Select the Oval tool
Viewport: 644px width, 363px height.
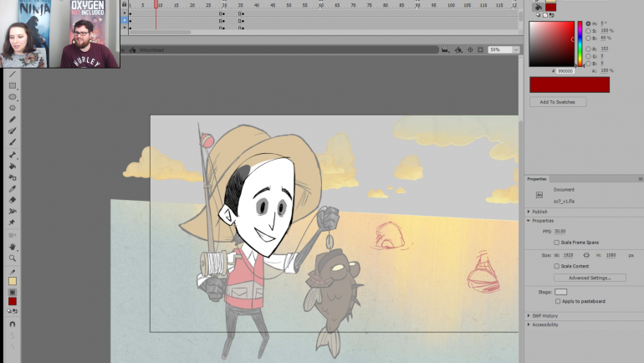click(x=13, y=97)
